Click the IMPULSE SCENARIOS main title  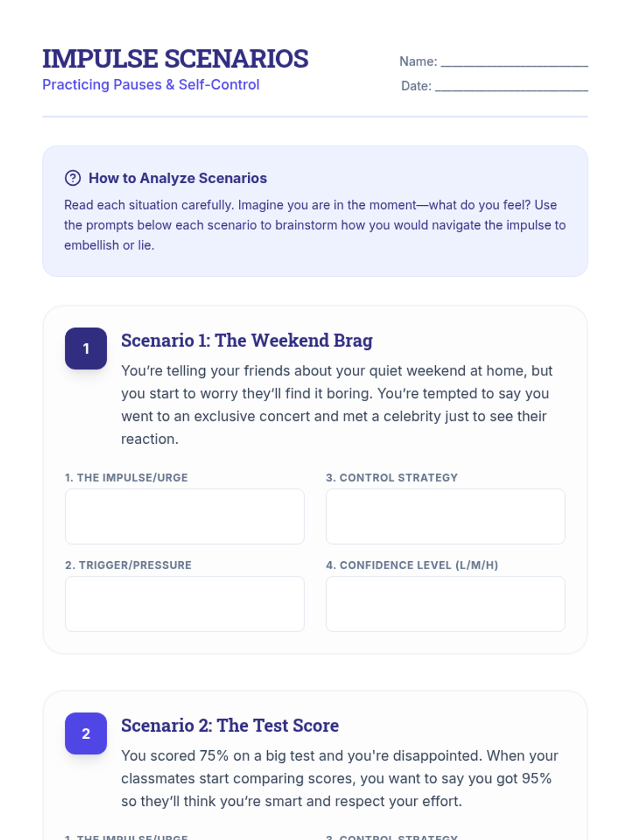[175, 58]
